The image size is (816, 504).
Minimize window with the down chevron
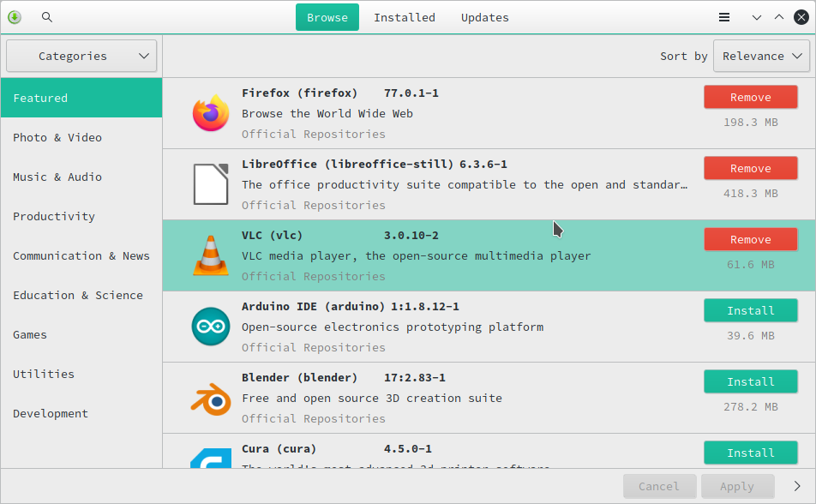(757, 18)
